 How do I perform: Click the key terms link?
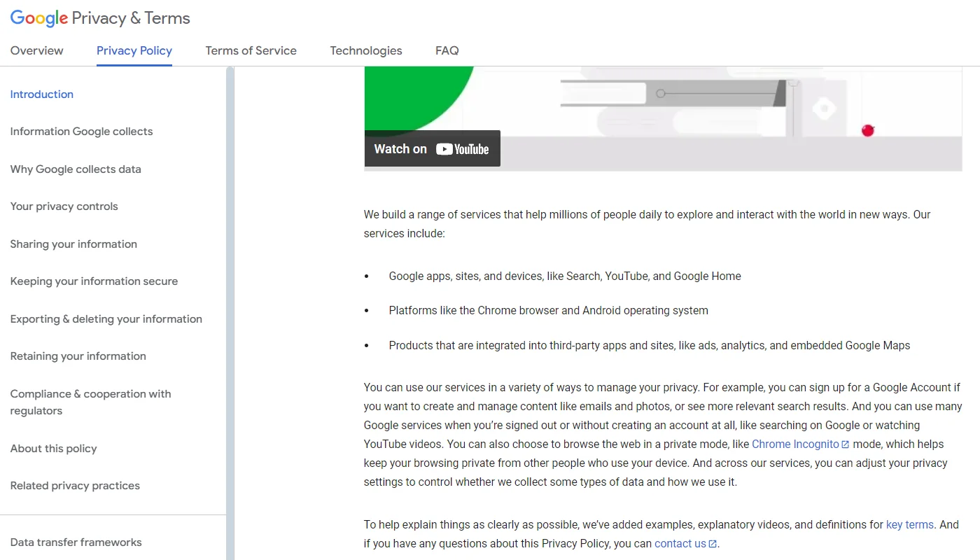point(909,524)
